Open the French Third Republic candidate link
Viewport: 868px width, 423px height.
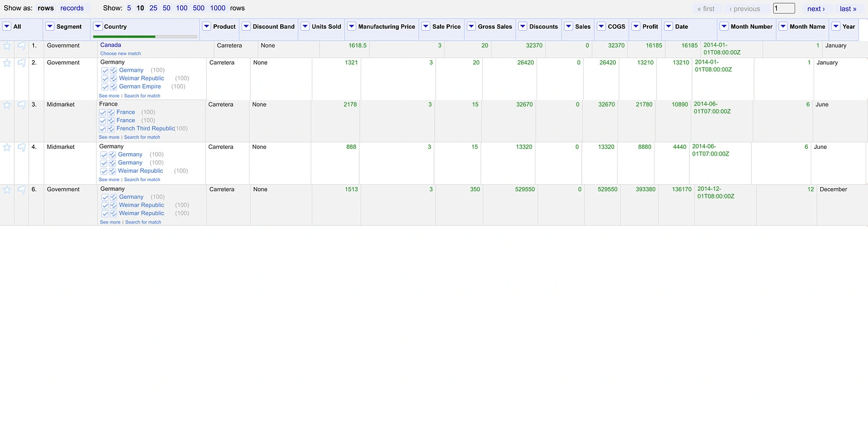[x=145, y=129]
